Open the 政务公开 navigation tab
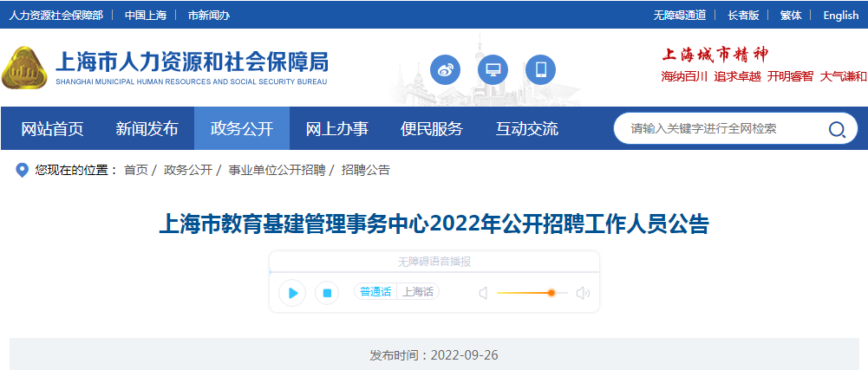This screenshot has width=868, height=370. pos(242,129)
